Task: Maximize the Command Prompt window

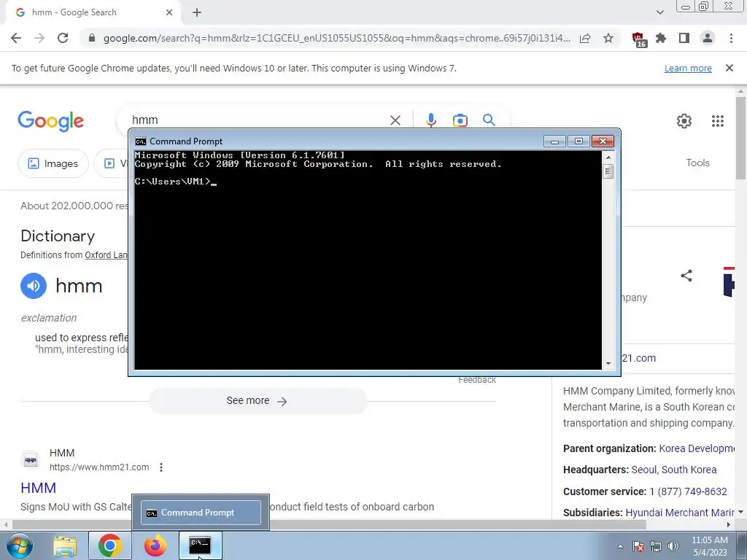Action: click(578, 141)
